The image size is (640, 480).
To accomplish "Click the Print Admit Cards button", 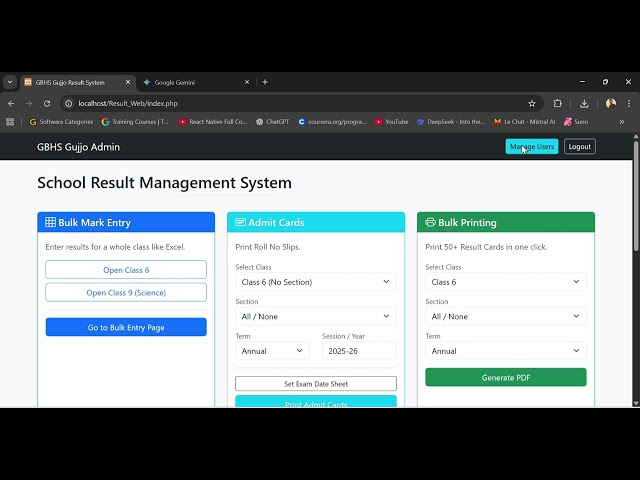I will click(316, 401).
